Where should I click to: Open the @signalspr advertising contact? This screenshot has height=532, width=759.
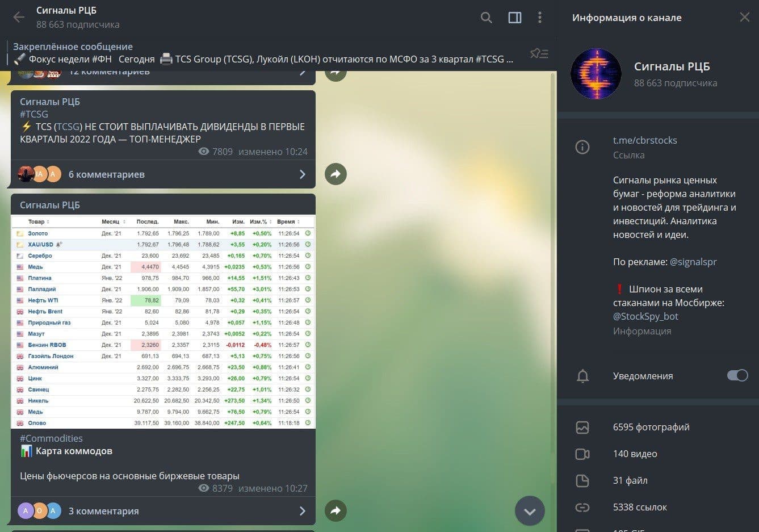(x=693, y=262)
